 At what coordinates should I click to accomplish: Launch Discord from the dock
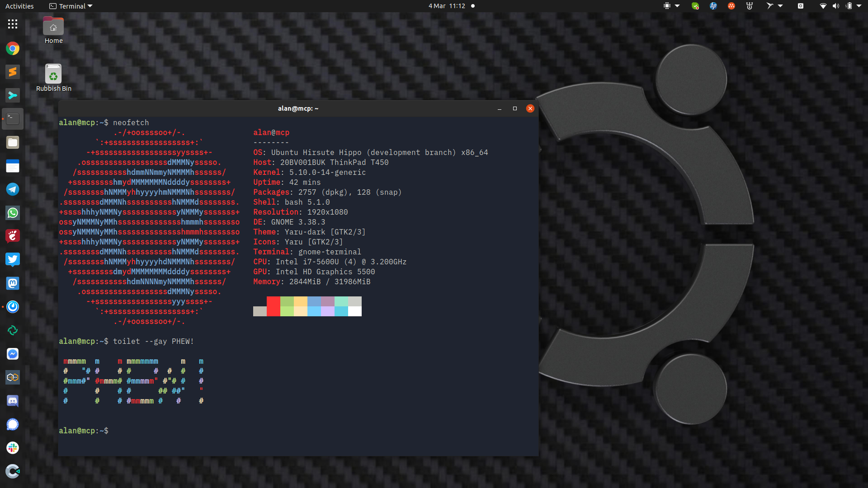click(x=13, y=401)
